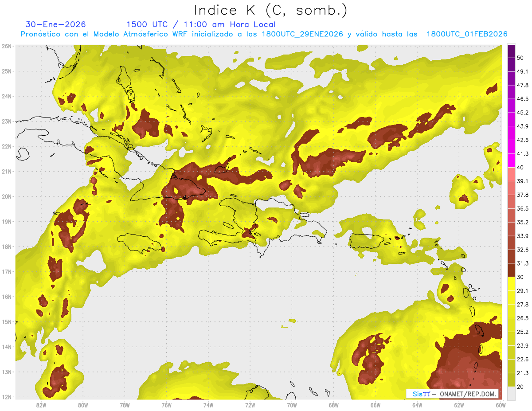
Task: Click the color scale value "39.1"
Action: tap(523, 181)
